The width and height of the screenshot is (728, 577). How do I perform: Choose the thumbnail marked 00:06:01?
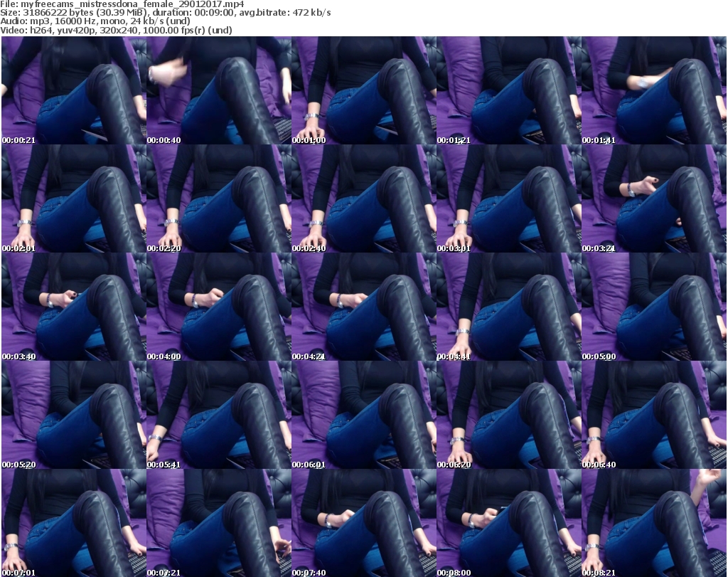pos(363,415)
